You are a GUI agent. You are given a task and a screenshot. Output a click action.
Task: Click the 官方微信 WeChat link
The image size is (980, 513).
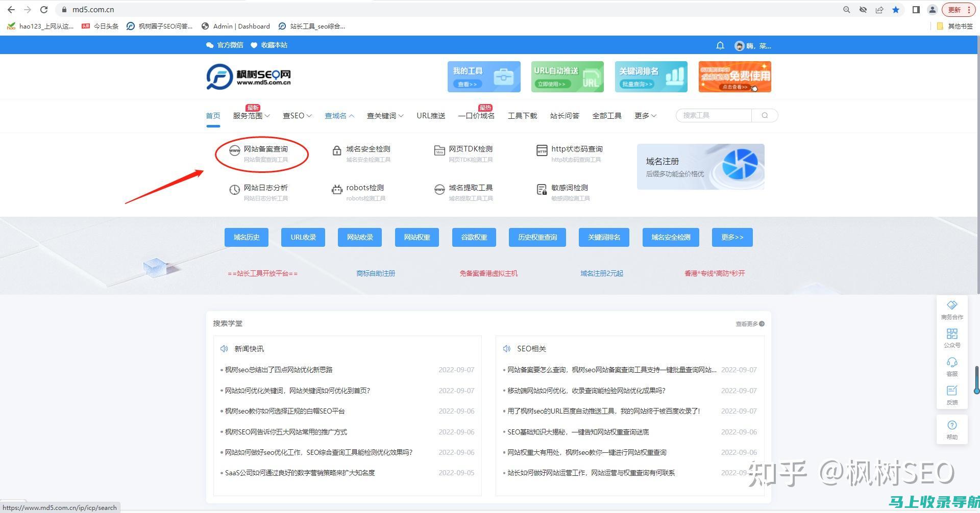225,45
